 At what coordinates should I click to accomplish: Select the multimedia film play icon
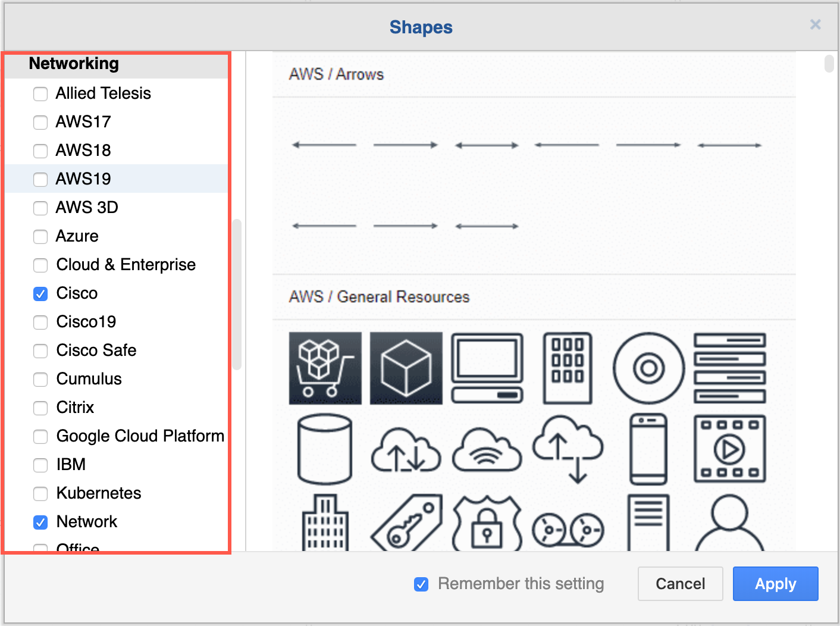pyautogui.click(x=729, y=449)
